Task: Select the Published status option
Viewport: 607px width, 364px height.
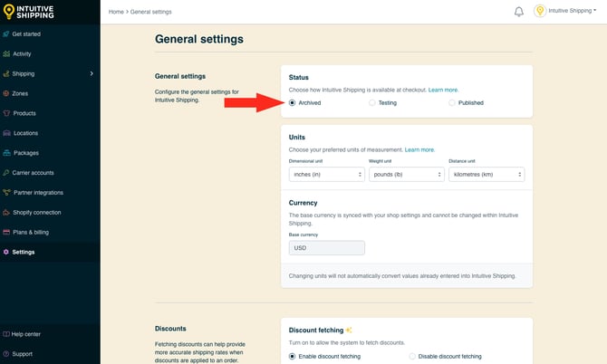Action: click(452, 102)
